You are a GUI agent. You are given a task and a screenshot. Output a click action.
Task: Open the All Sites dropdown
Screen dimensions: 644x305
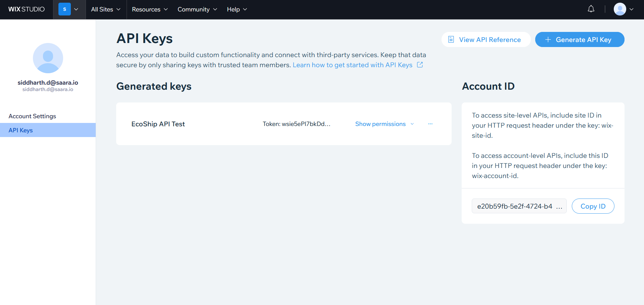coord(105,9)
